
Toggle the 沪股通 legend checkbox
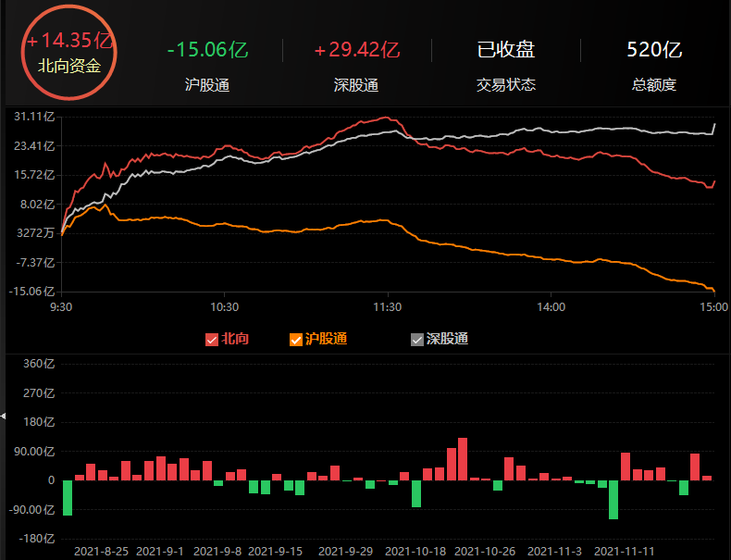pyautogui.click(x=296, y=340)
